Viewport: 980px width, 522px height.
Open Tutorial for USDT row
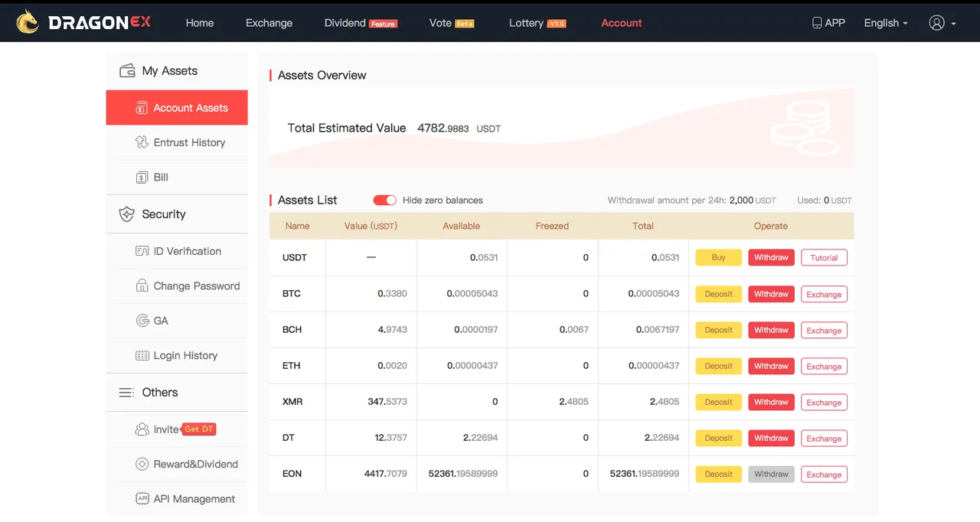[824, 258]
